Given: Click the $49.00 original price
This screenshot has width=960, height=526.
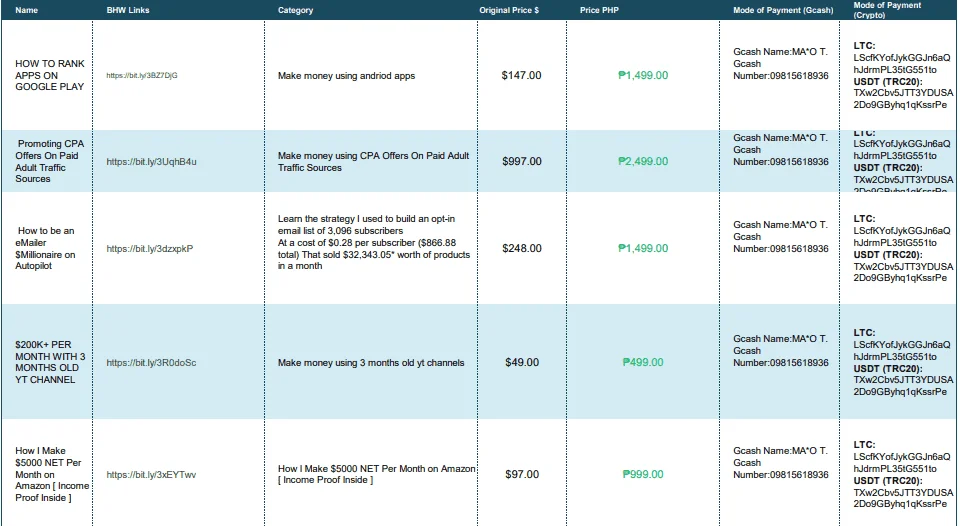Looking at the screenshot, I should tap(522, 363).
